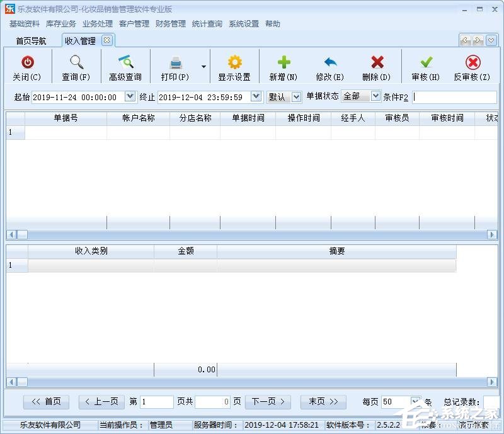Select the 修改 edit icon
504x434 pixels.
click(330, 66)
